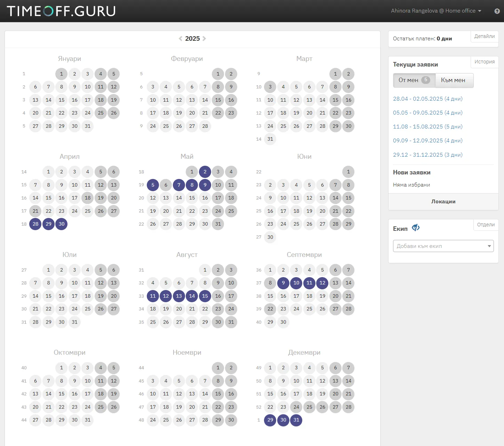Click the Нови заявки heading
504x446 pixels.
tap(412, 172)
